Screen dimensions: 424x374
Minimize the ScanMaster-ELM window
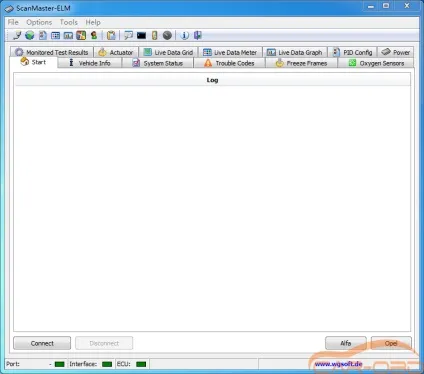371,6
